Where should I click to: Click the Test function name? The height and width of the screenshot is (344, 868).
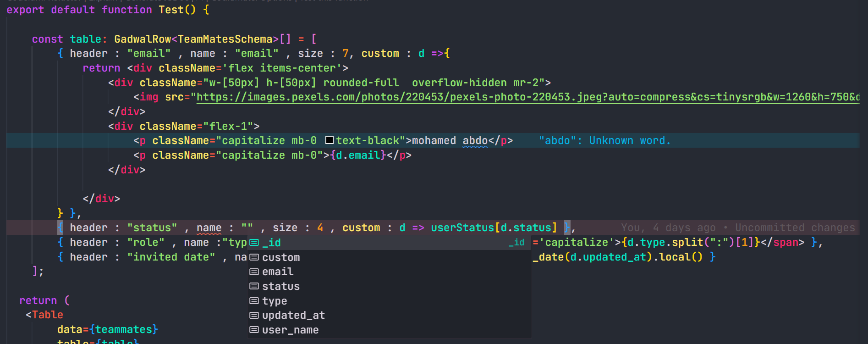pyautogui.click(x=171, y=10)
